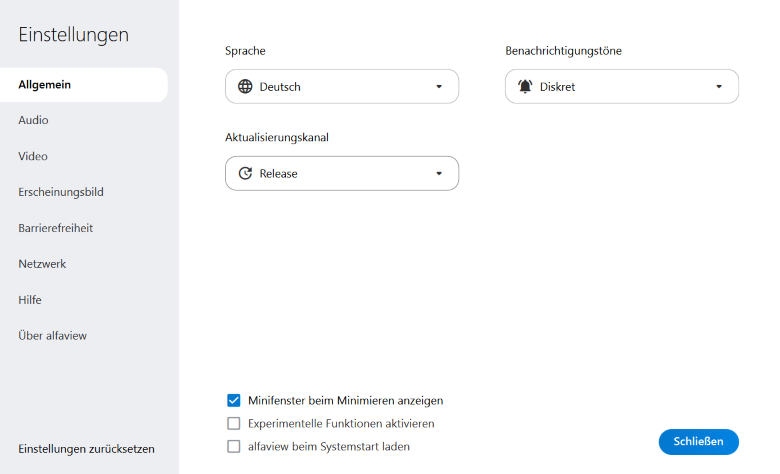Click the refresh icon in Aktualisierungskanal
This screenshot has width=780, height=474.
click(245, 174)
